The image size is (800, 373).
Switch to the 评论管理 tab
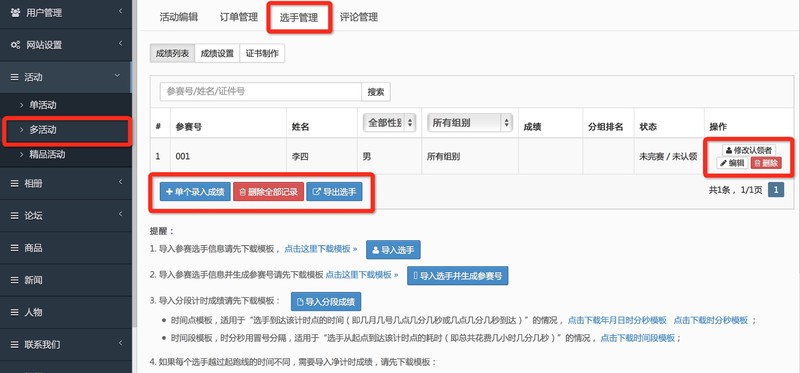click(359, 17)
